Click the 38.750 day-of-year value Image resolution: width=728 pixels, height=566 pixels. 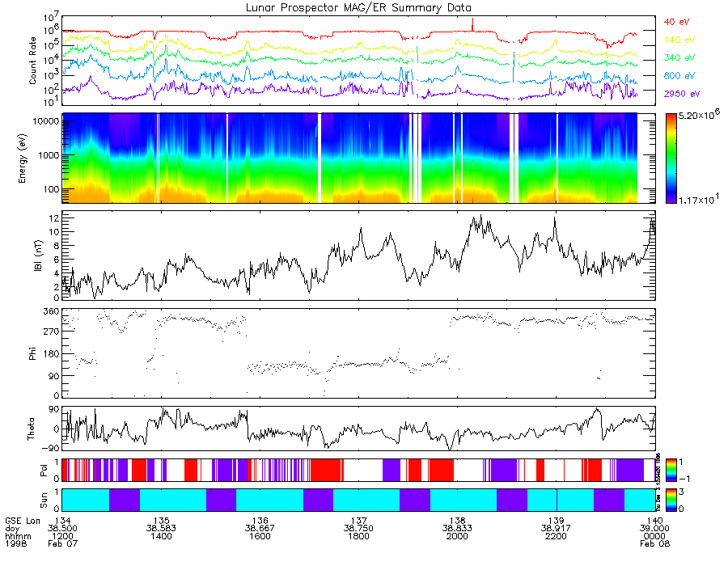click(359, 529)
